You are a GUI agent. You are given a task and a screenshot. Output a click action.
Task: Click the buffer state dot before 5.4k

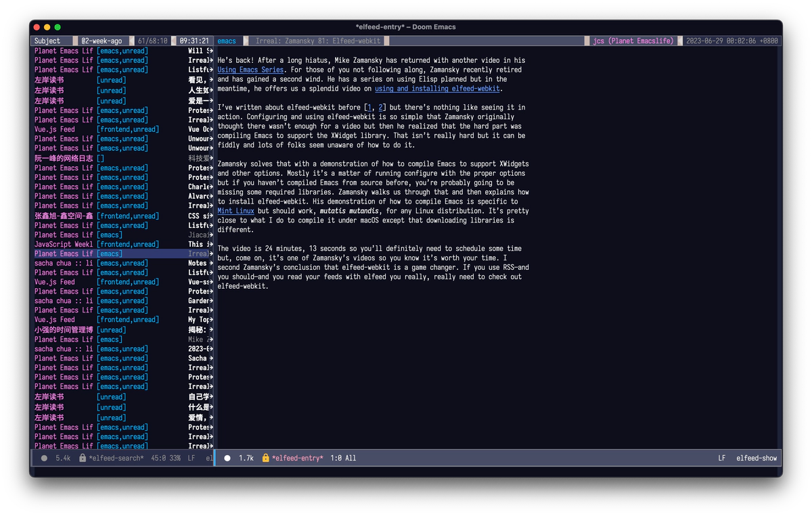point(44,459)
